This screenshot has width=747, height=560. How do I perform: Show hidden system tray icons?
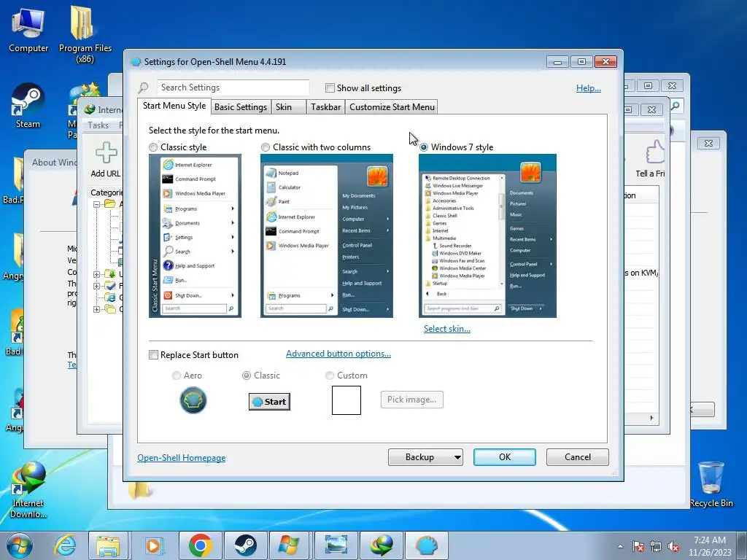pos(620,546)
